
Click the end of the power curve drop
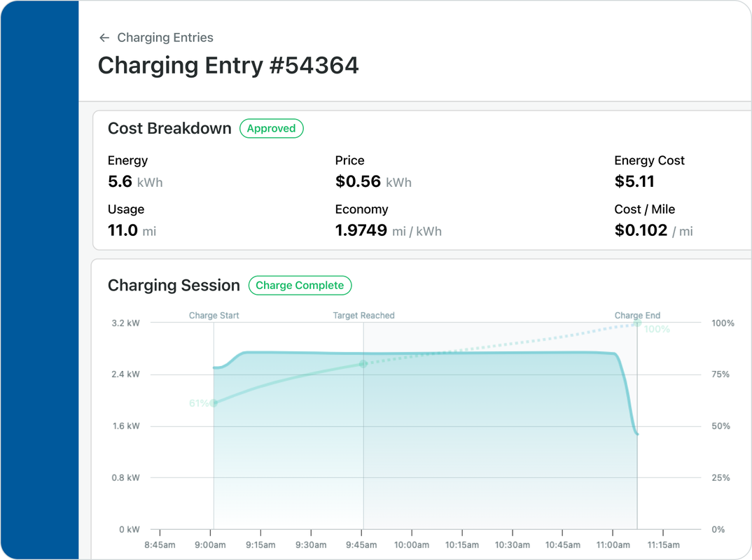click(637, 435)
